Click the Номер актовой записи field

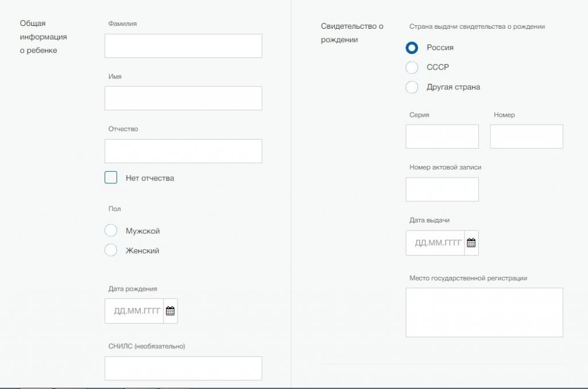[x=442, y=189]
